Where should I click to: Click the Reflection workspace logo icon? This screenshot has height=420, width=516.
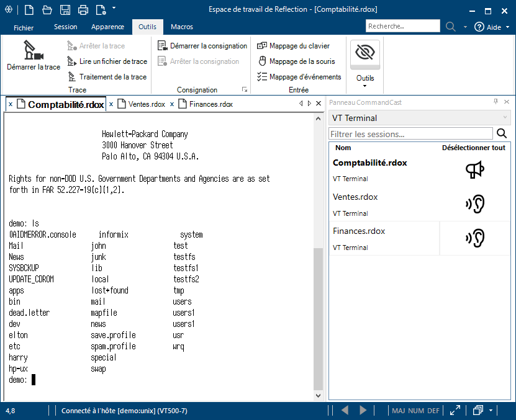click(9, 9)
